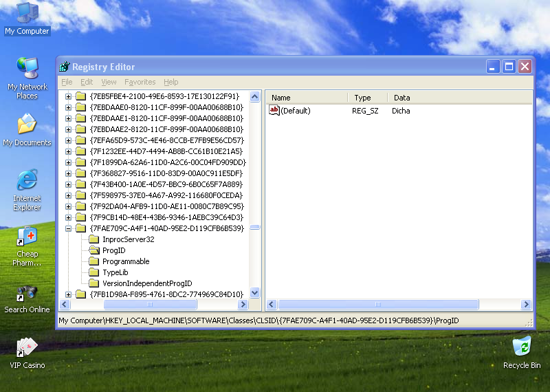Click folder icon of {7FAE709C-A4F1-40AD-95E2-D119CFB6B539}

coord(81,228)
